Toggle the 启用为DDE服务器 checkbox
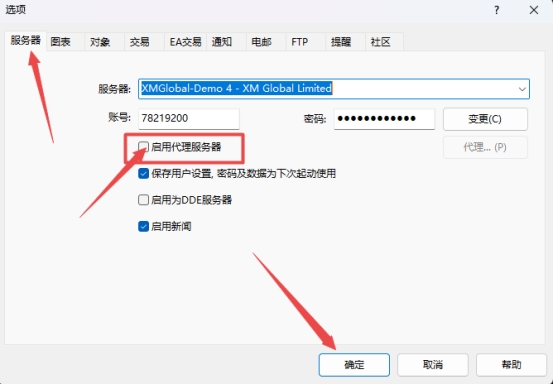Screen dimensions: 554x385 coord(143,200)
